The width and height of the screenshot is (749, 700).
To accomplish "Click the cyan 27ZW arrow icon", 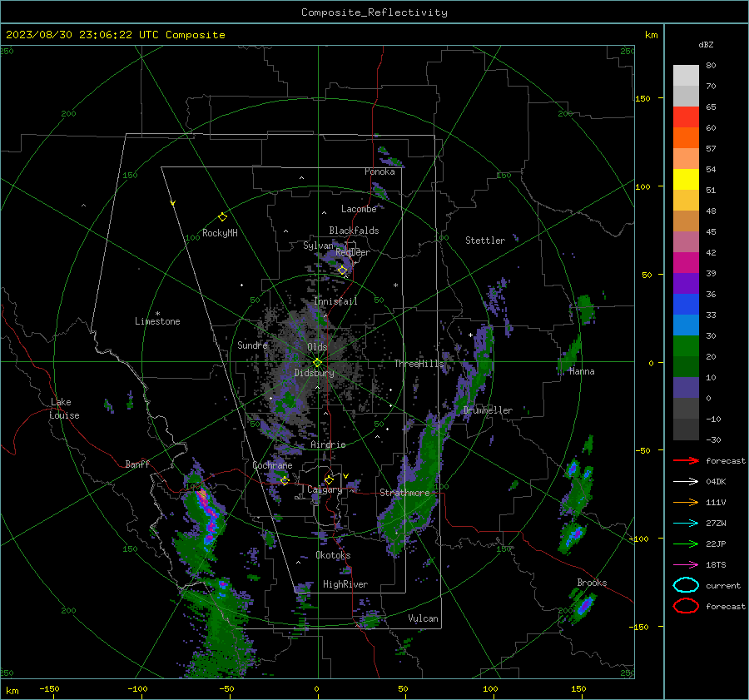I will [686, 524].
